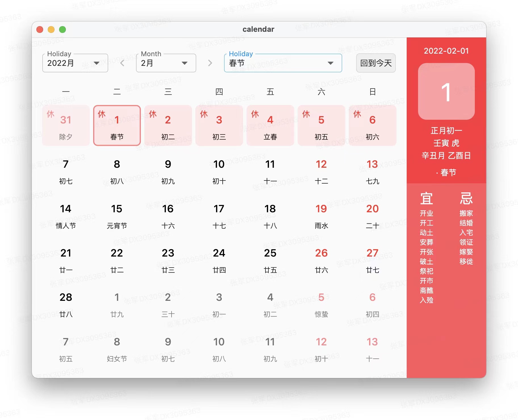Click the 回到今天 button
This screenshot has height=420, width=518.
(x=376, y=63)
